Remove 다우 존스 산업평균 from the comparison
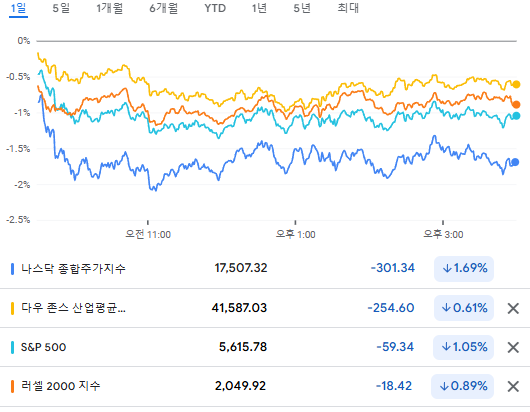 (513, 308)
